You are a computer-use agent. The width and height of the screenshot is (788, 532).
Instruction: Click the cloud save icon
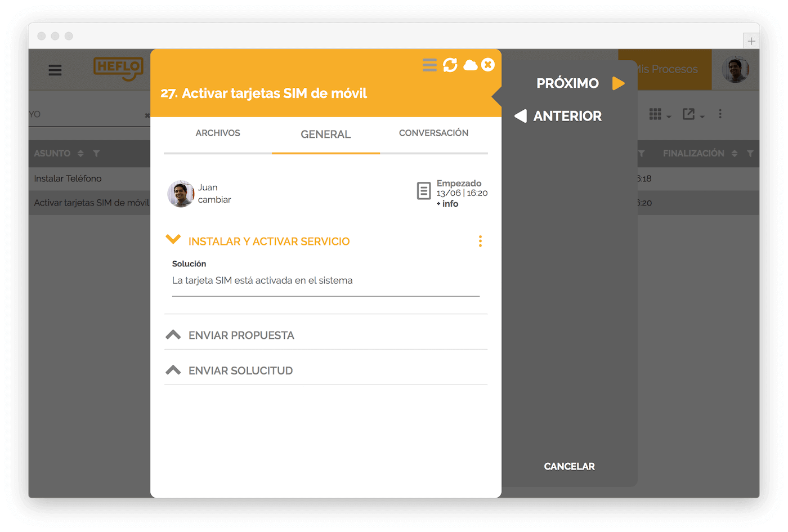point(470,65)
